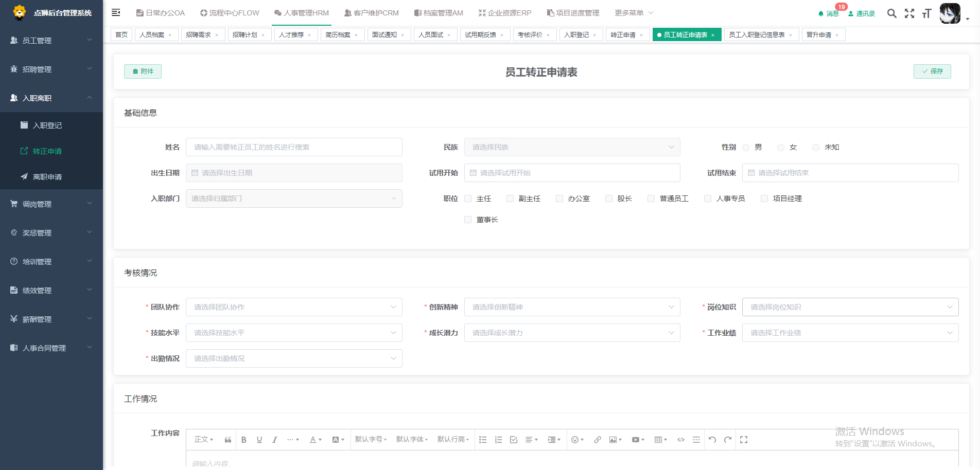Check the 主任 position checkbox
Image resolution: width=980 pixels, height=470 pixels.
(x=468, y=198)
